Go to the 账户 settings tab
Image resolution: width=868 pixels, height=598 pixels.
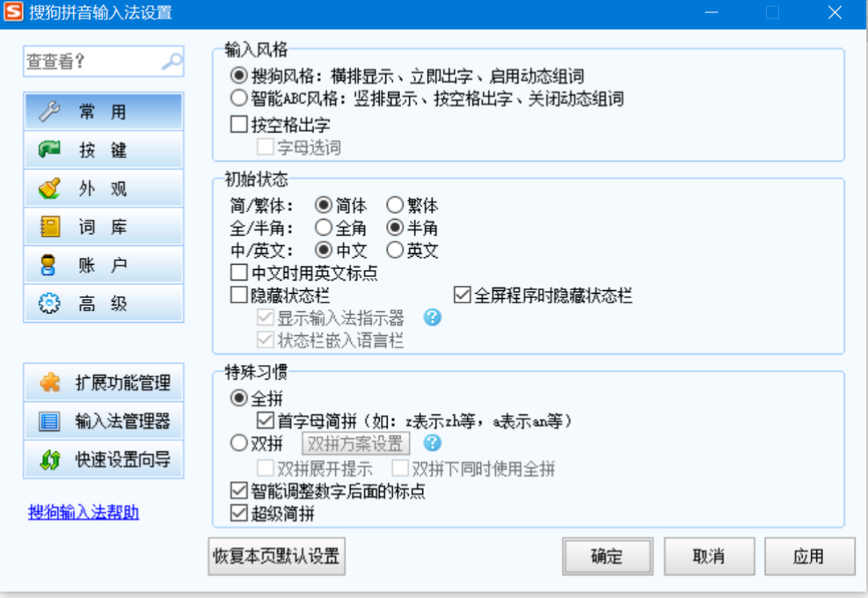tap(104, 265)
